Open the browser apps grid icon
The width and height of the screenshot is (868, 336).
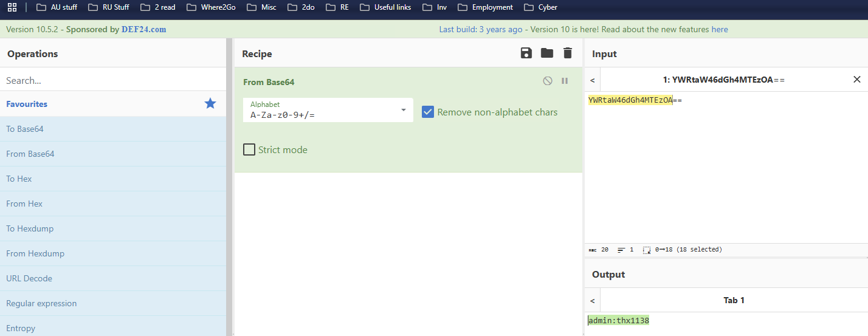coord(12,7)
